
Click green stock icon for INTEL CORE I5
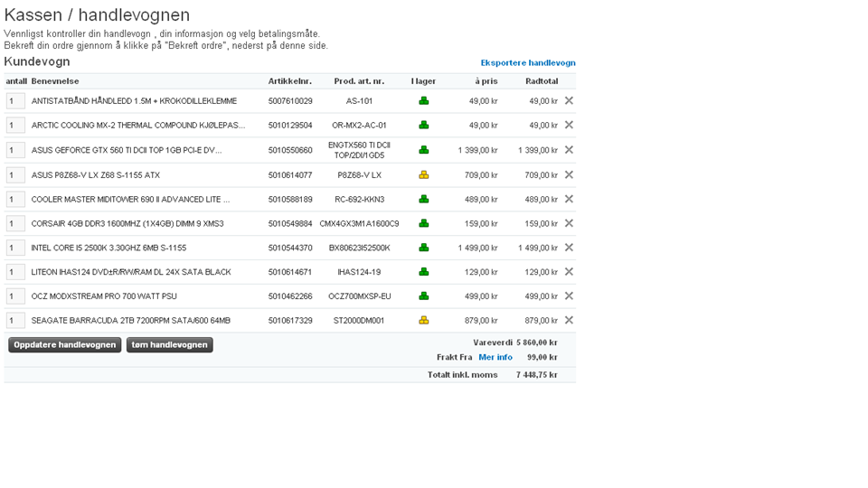pos(423,248)
